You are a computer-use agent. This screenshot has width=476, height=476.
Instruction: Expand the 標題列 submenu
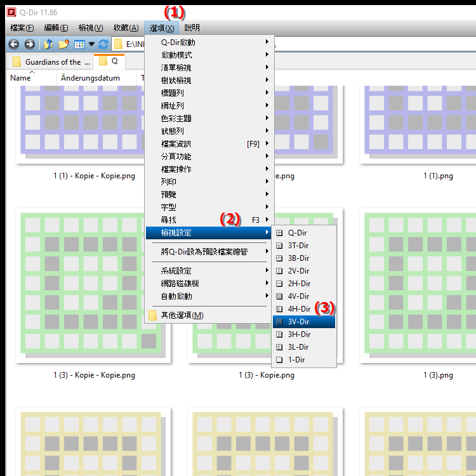click(x=209, y=93)
